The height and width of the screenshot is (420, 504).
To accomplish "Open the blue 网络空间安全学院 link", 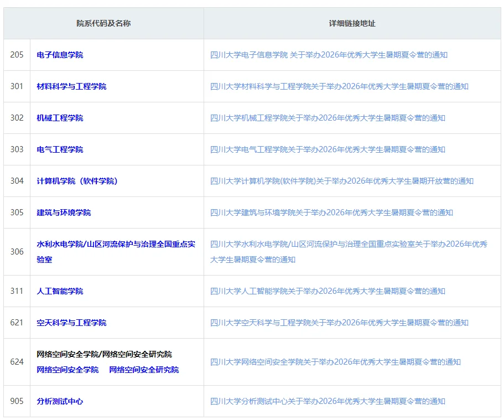I will pyautogui.click(x=67, y=370).
